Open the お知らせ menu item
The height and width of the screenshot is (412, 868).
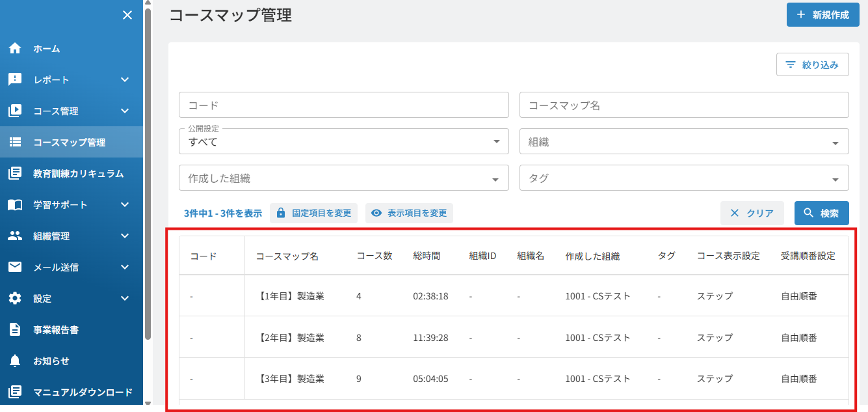72,361
